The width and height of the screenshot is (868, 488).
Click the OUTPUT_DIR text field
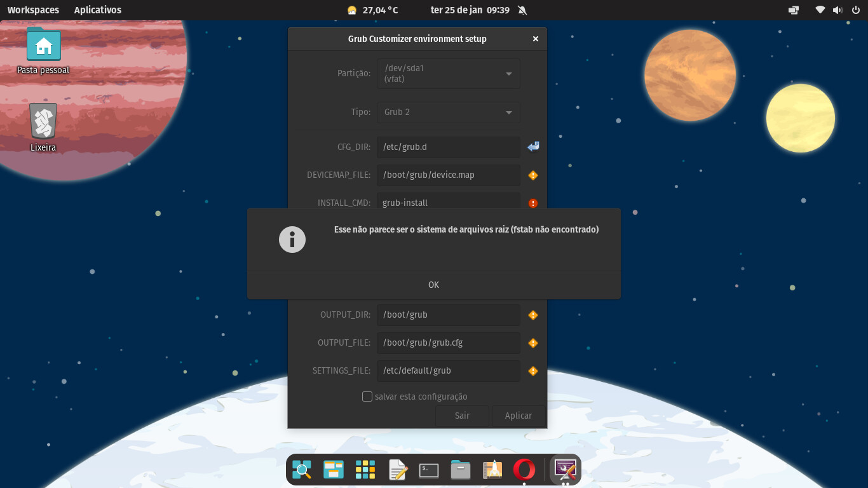(448, 315)
